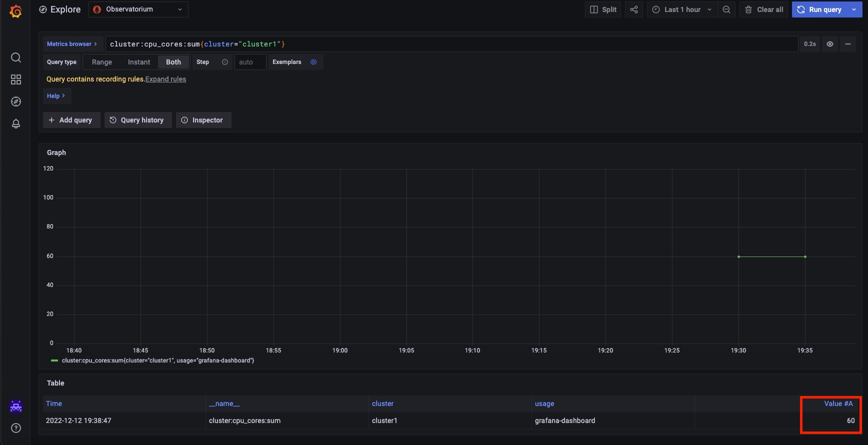Click the Explore page title
Image resolution: width=868 pixels, height=445 pixels.
pyautogui.click(x=65, y=9)
